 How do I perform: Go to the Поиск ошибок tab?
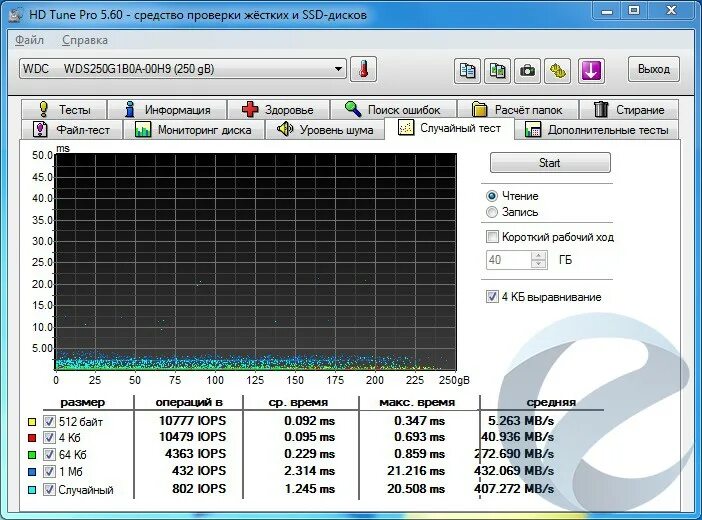[393, 109]
